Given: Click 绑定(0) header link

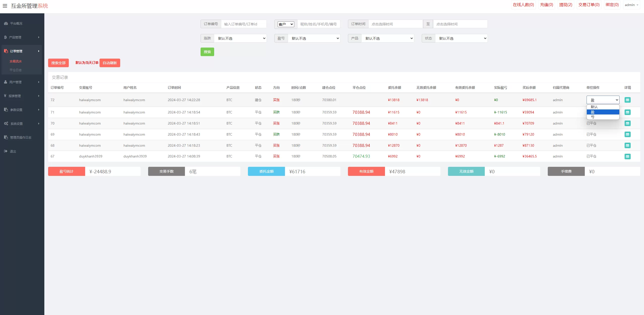Looking at the screenshot, I should coord(612,5).
